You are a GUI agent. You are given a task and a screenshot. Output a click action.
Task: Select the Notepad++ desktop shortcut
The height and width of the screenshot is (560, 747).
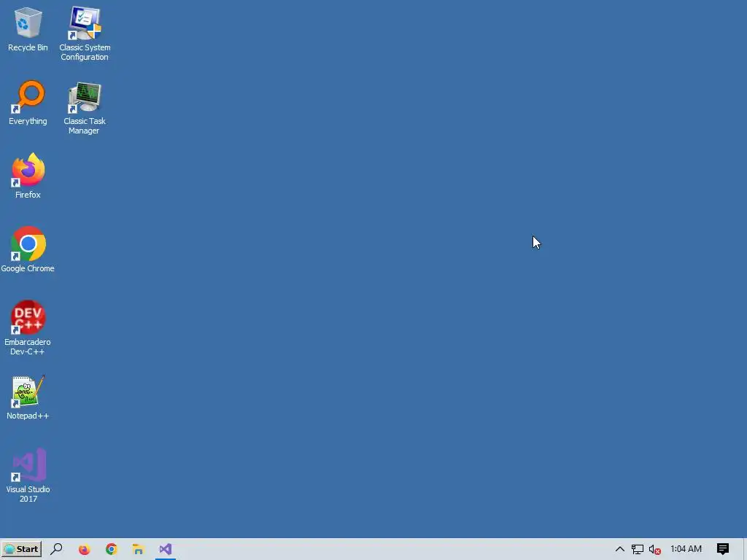tap(28, 397)
